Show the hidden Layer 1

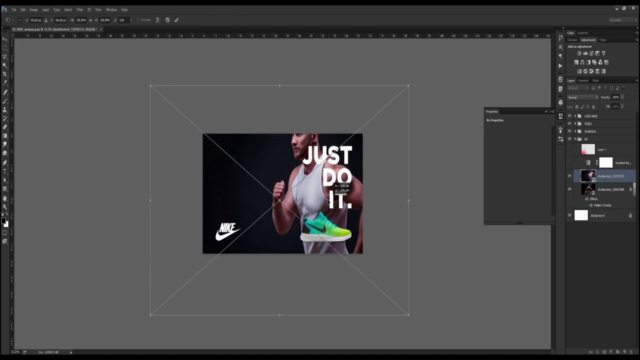[x=570, y=150]
